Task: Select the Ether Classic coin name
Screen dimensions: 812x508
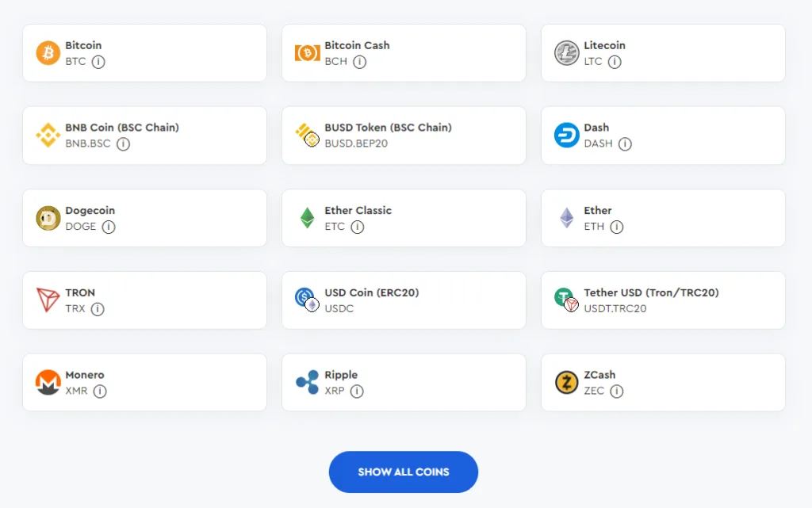Action: pyautogui.click(x=358, y=211)
